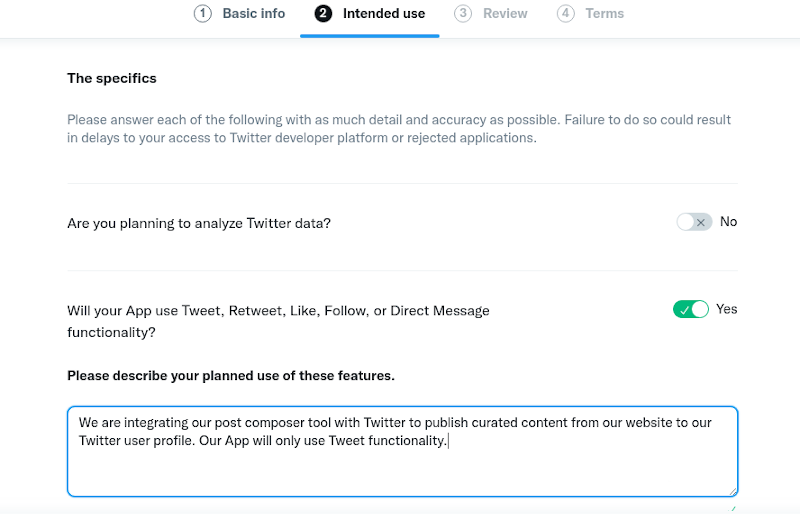Click the Yes label beside functionality toggle
Image resolution: width=800 pixels, height=520 pixels.
tap(727, 309)
